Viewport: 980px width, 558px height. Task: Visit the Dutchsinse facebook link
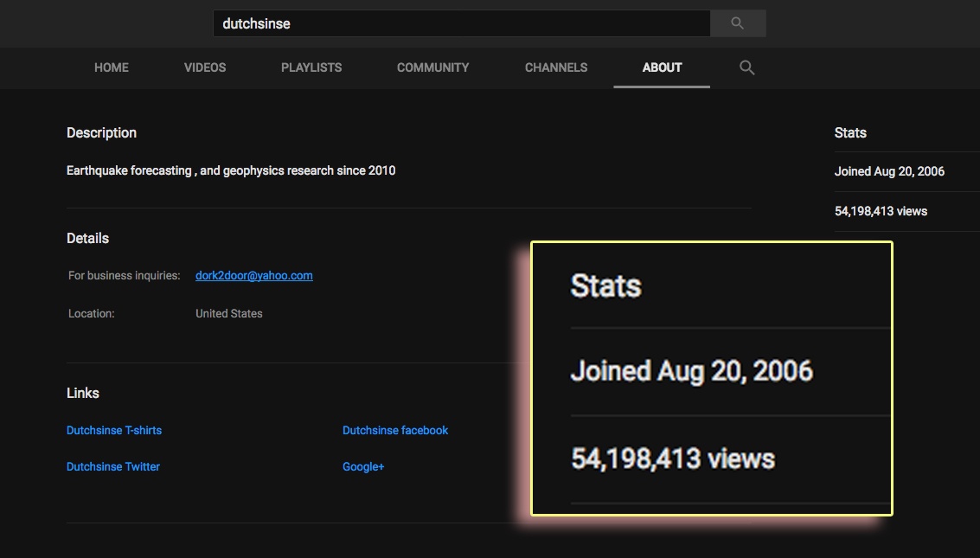(x=395, y=431)
